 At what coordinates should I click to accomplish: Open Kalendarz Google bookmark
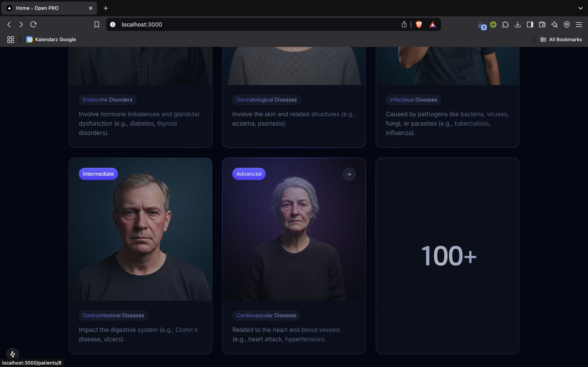(51, 40)
